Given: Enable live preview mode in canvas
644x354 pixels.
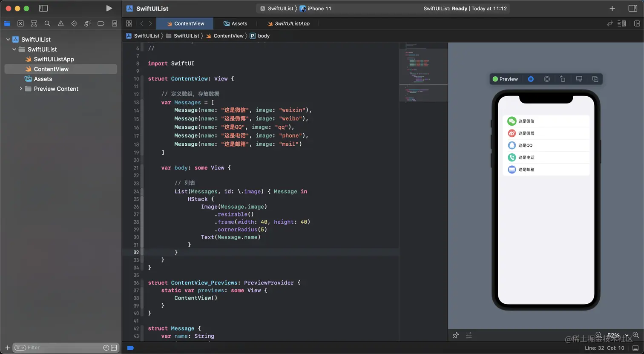Looking at the screenshot, I should pyautogui.click(x=531, y=79).
